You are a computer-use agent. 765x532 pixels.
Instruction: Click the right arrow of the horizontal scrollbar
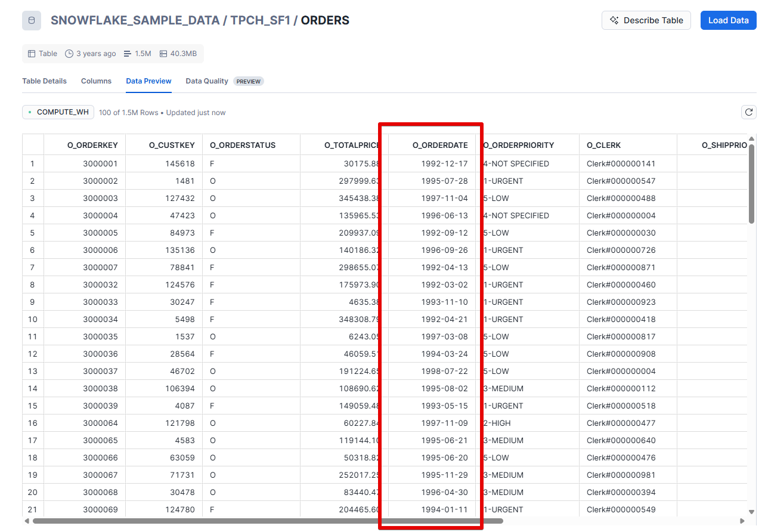(742, 521)
